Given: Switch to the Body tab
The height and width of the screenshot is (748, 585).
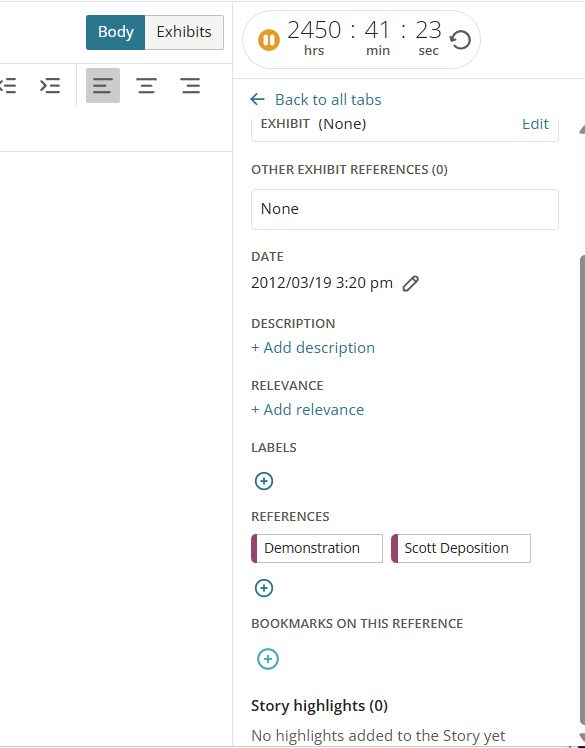Looking at the screenshot, I should 115,32.
